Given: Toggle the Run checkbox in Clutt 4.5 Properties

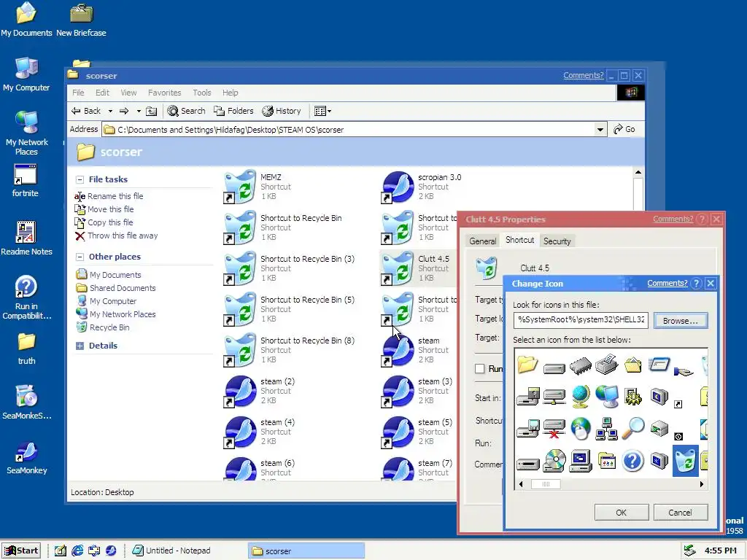Looking at the screenshot, I should click(480, 368).
